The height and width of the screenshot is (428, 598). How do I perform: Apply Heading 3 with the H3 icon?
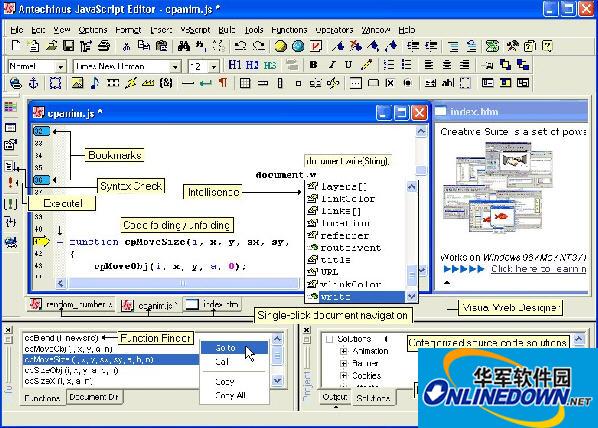click(x=270, y=65)
